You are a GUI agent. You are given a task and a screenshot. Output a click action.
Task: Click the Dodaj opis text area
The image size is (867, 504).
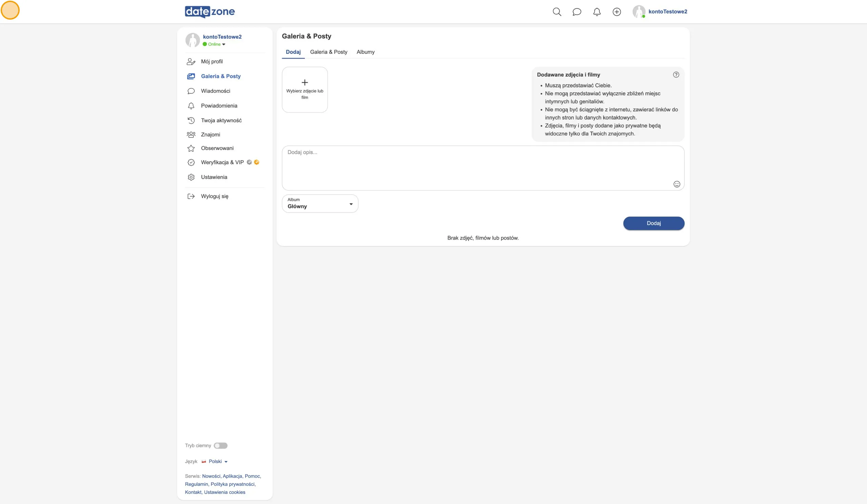click(483, 168)
